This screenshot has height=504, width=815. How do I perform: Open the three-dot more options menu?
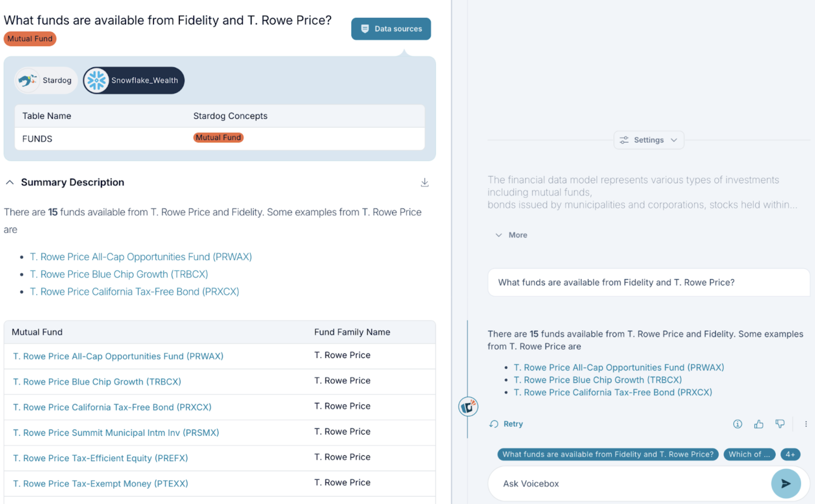coord(806,424)
